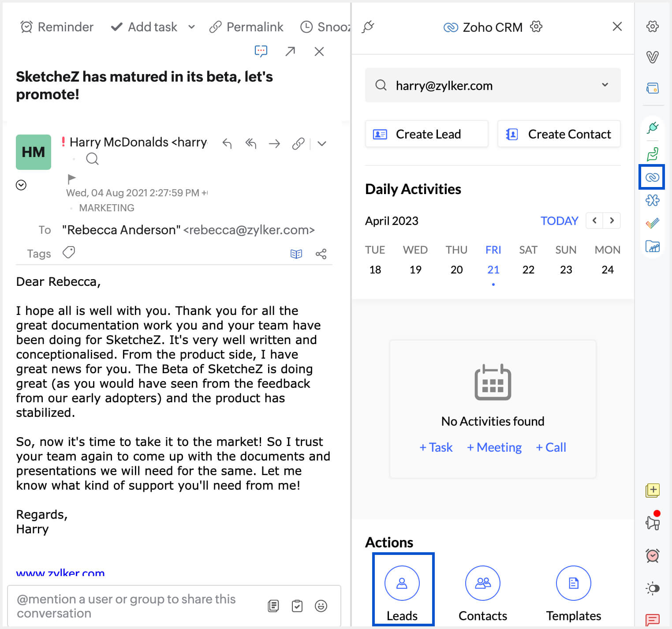This screenshot has width=672, height=629.
Task: Click Create Contact button
Action: (559, 134)
